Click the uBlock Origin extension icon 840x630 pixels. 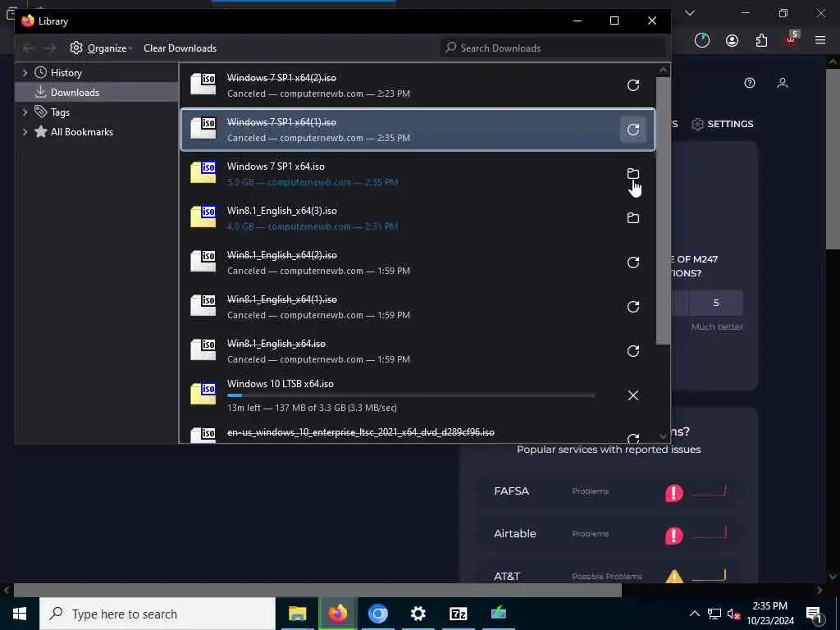click(792, 39)
